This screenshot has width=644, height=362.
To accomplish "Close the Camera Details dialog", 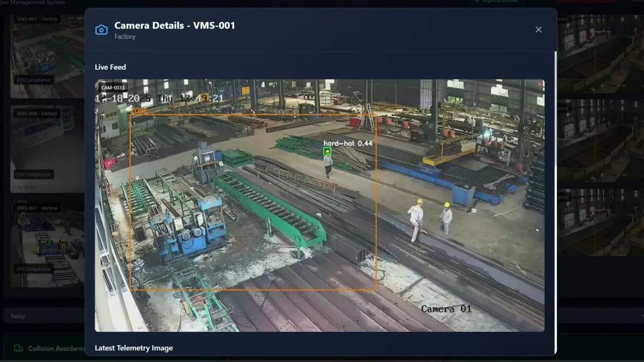I will click(539, 29).
